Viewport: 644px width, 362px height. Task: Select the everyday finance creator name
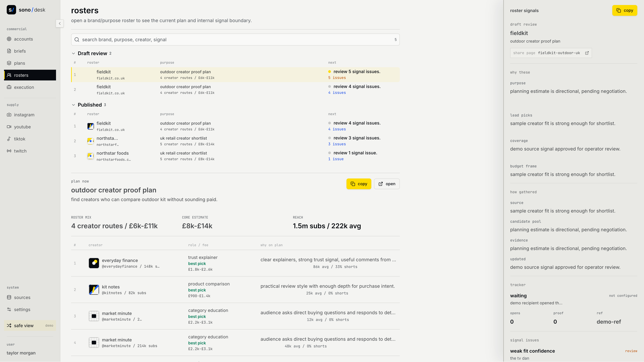pyautogui.click(x=120, y=260)
